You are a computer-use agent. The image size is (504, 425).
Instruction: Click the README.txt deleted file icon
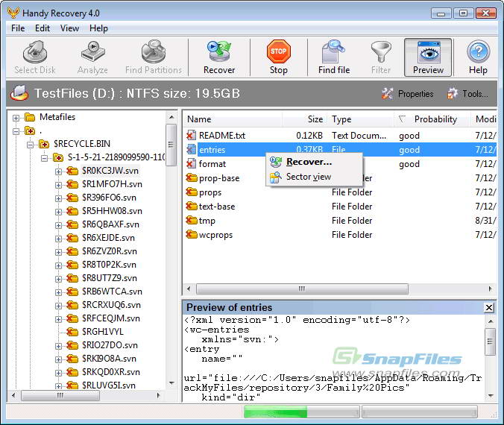(x=192, y=135)
